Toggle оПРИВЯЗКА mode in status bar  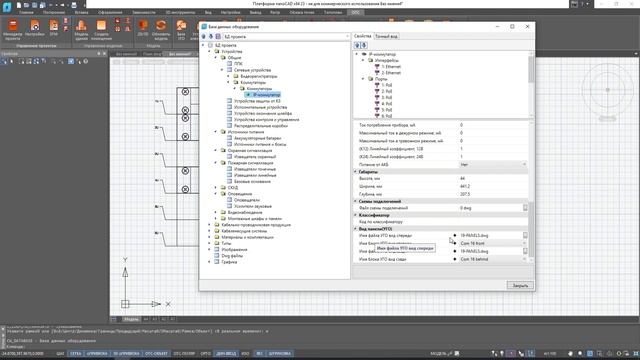pos(97,353)
